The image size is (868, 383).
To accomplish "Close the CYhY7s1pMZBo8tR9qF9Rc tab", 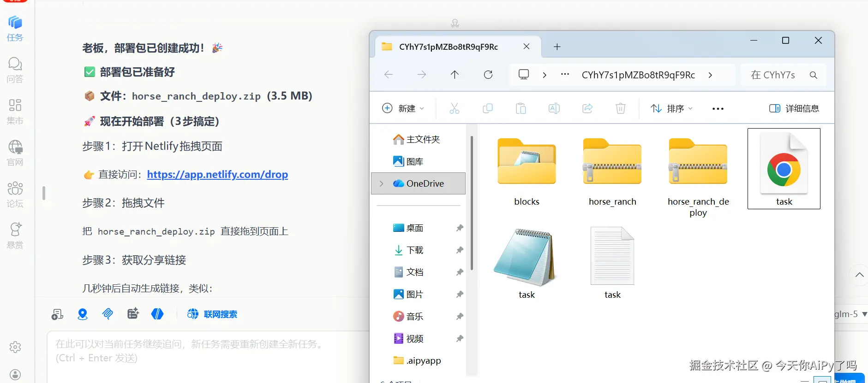I will [x=527, y=47].
